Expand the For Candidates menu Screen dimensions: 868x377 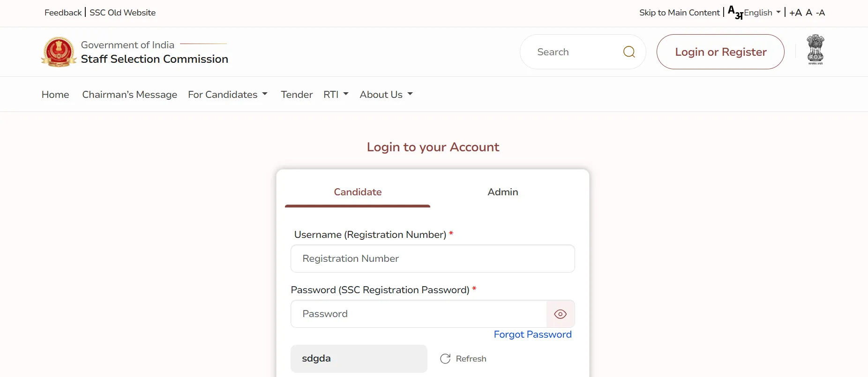click(x=228, y=95)
